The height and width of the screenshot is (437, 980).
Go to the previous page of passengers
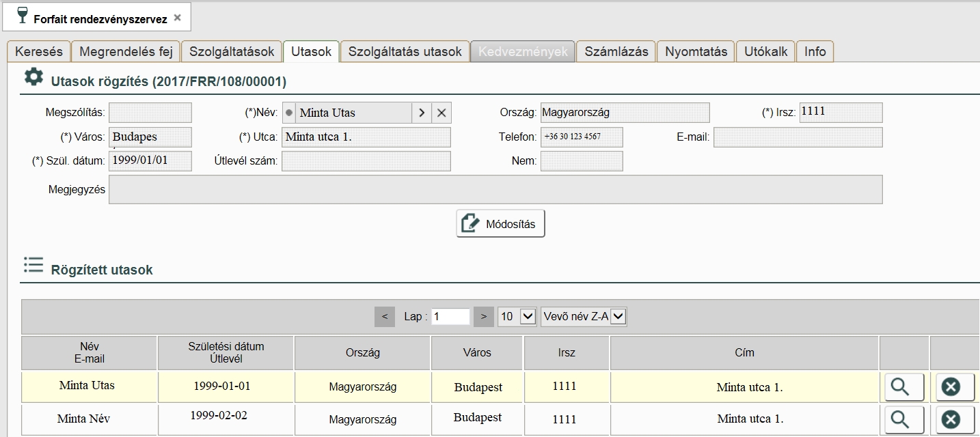tap(385, 317)
